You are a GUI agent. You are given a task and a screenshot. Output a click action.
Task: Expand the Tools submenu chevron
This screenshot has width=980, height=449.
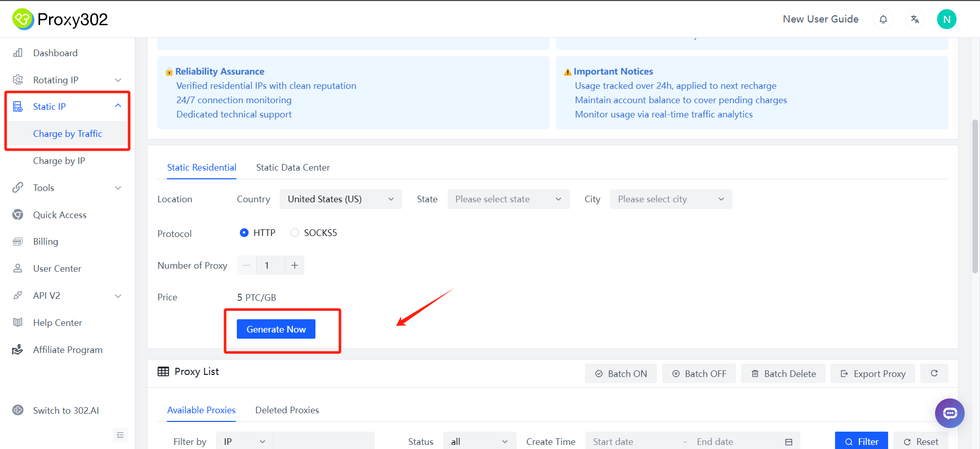pyautogui.click(x=118, y=187)
